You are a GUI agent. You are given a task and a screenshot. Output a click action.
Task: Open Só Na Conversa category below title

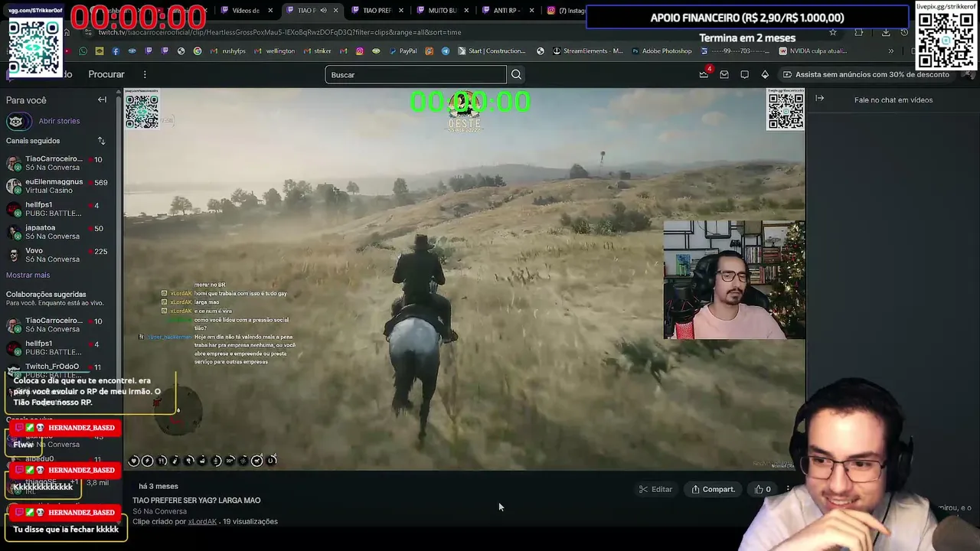[x=159, y=511]
